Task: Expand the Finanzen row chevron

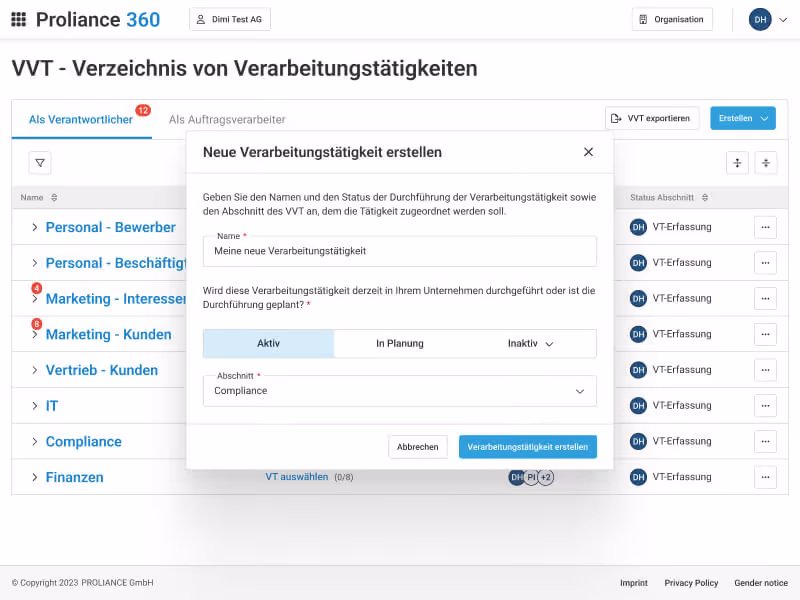Action: point(35,477)
